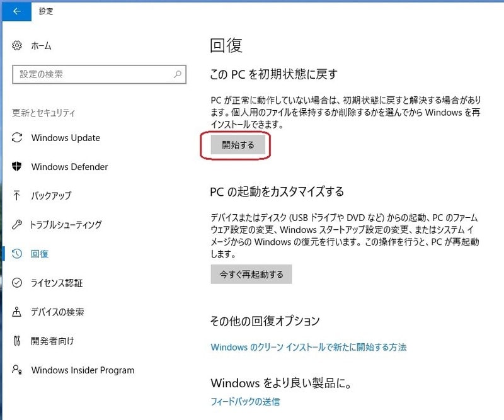Click the この PC を初期状態に戻す heading

pos(273,74)
